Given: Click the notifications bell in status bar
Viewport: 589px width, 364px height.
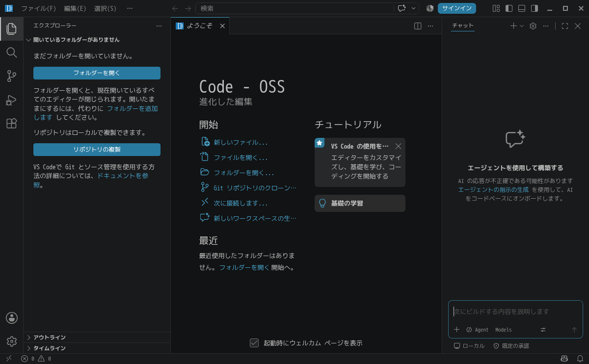Looking at the screenshot, I should point(580,359).
